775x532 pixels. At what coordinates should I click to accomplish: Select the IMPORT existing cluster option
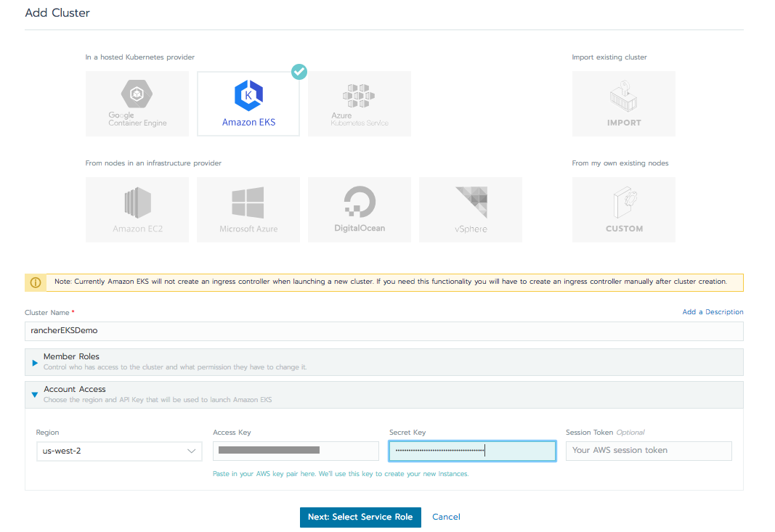622,103
